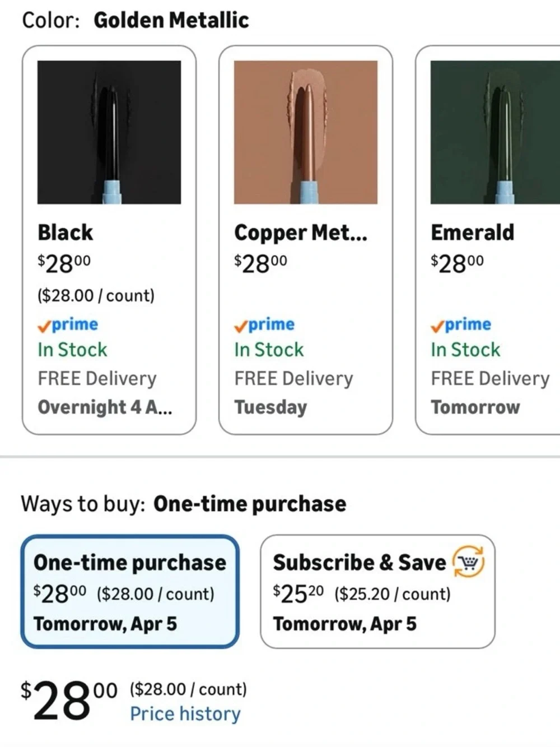Click the Golden Metallic color label
The height and width of the screenshot is (747, 560).
(x=171, y=20)
